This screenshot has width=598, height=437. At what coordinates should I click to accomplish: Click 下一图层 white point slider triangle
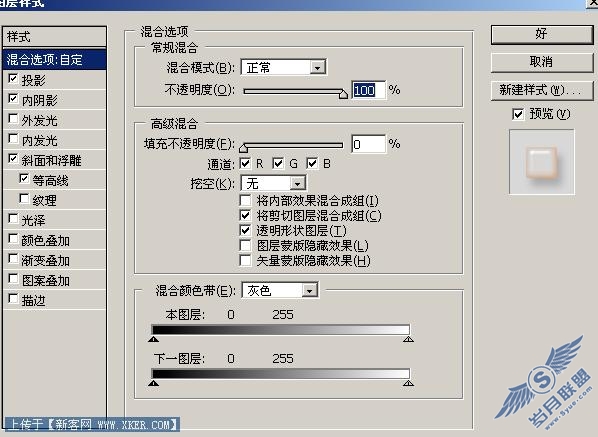(x=408, y=383)
